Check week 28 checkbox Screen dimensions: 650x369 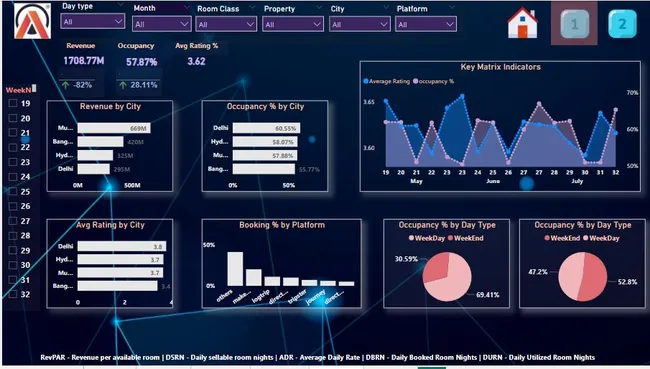pyautogui.click(x=13, y=235)
